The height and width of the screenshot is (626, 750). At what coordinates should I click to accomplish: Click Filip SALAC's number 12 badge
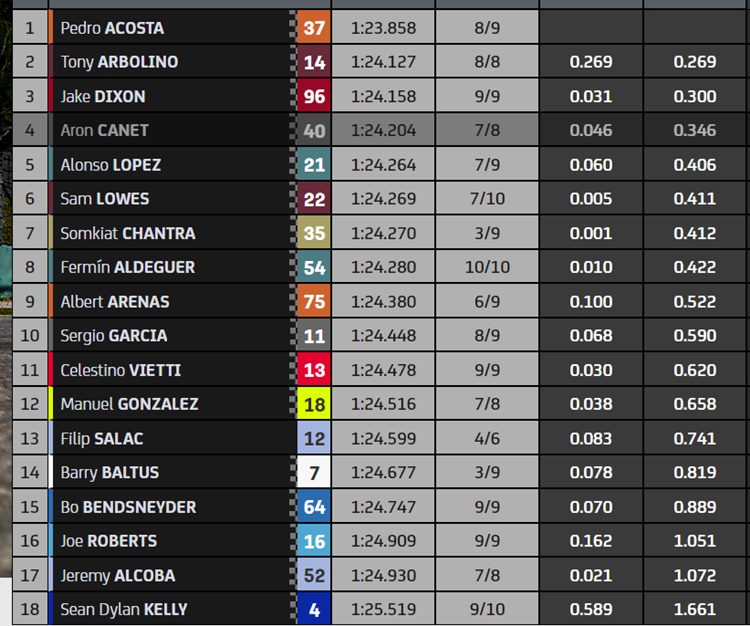[314, 439]
